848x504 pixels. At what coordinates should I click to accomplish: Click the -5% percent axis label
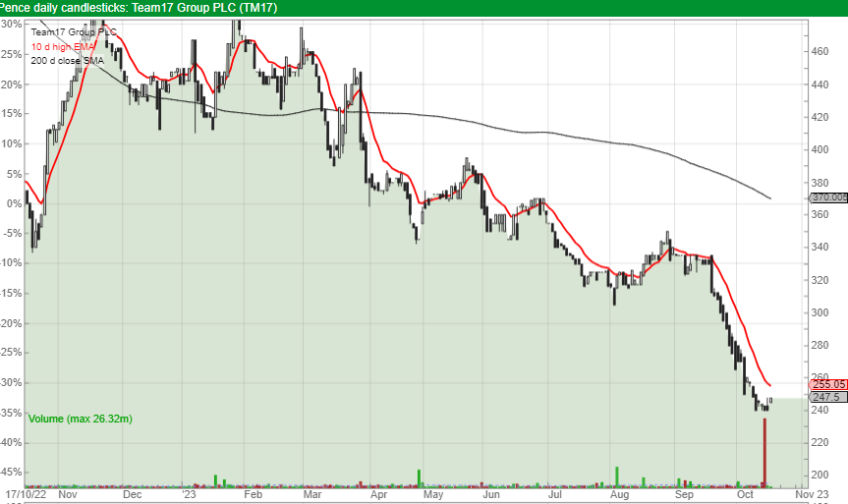[x=12, y=233]
